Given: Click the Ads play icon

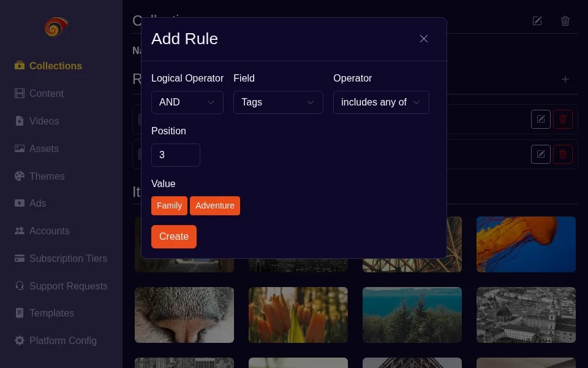Looking at the screenshot, I should click(x=20, y=203).
